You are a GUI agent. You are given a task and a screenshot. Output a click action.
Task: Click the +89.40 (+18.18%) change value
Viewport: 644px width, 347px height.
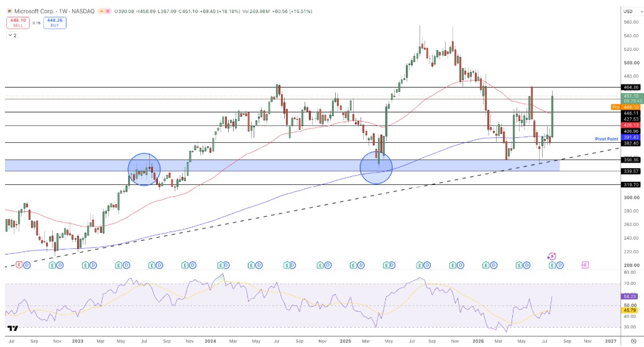[x=219, y=12]
